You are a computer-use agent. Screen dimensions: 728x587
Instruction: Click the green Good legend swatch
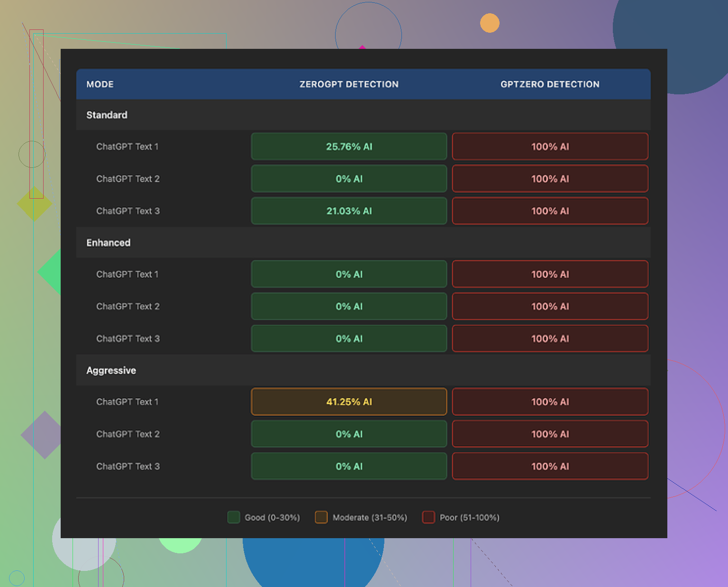pyautogui.click(x=233, y=517)
